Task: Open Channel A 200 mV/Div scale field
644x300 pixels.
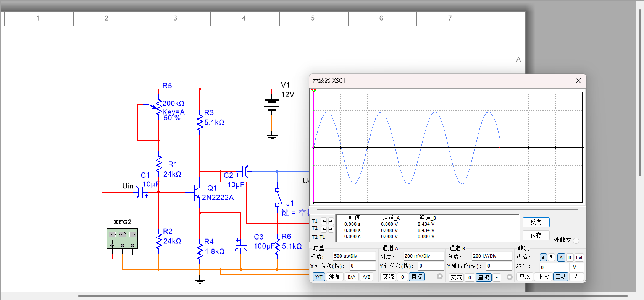Action: click(423, 256)
